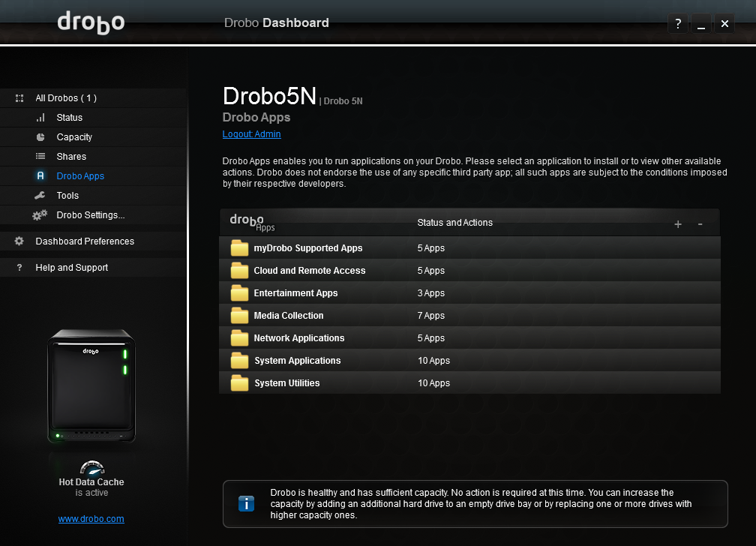Open the Network Applications folder icon
The image size is (756, 546).
point(239,338)
